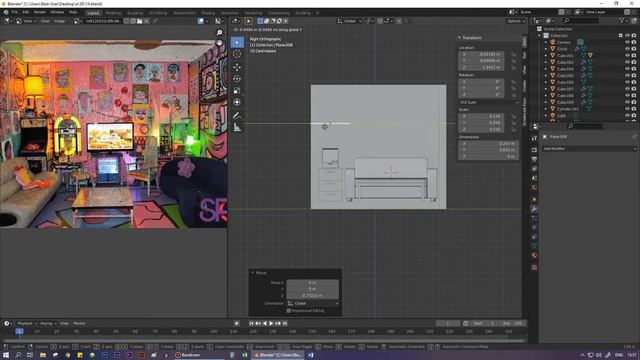
Task: Open Particles properties tab icon
Action: [x=534, y=219]
